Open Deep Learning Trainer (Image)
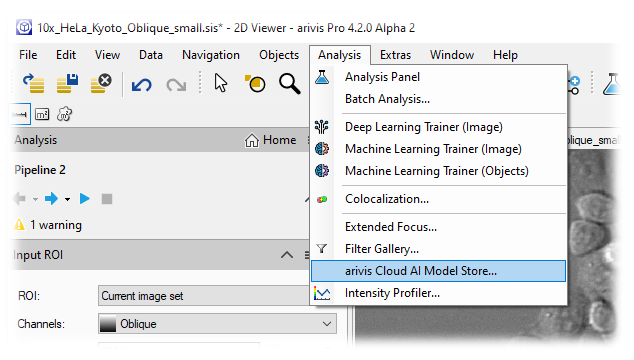Image resolution: width=634 pixels, height=360 pixels. [x=439, y=127]
